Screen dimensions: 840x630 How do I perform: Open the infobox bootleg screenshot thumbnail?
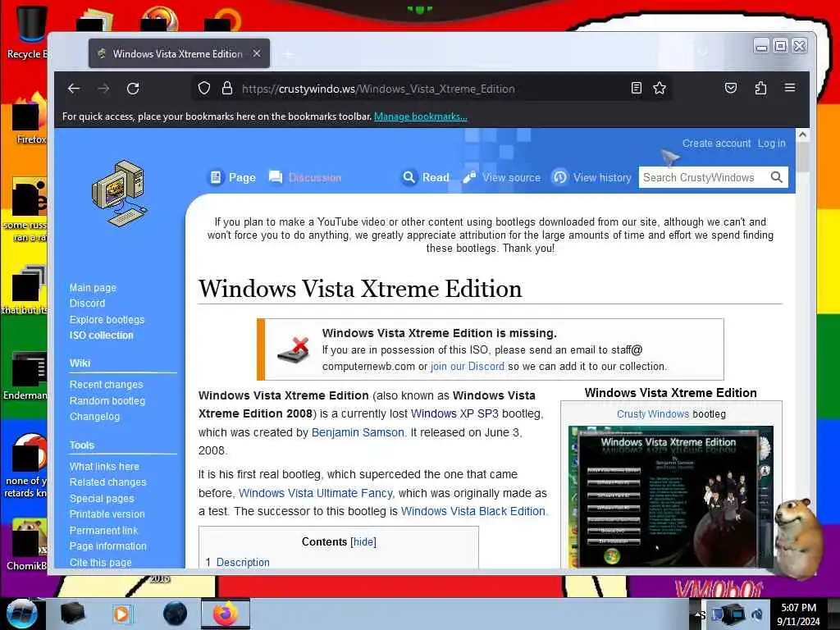point(671,496)
